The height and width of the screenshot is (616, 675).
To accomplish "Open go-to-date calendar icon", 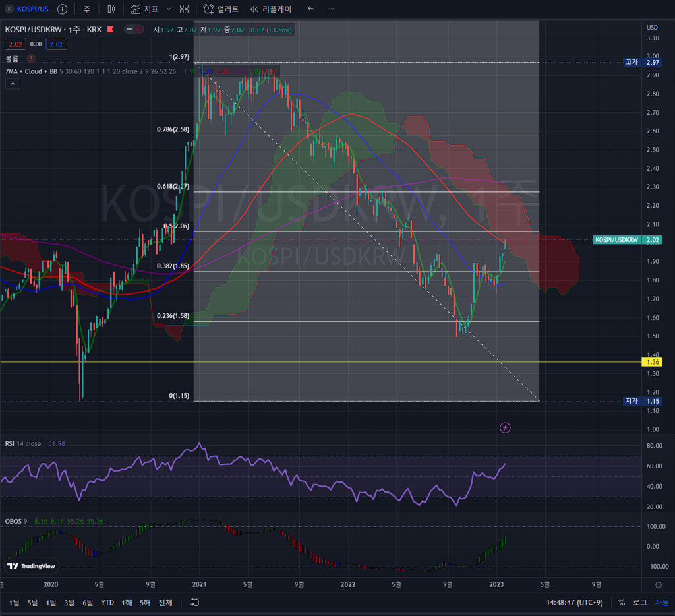I will click(x=194, y=602).
